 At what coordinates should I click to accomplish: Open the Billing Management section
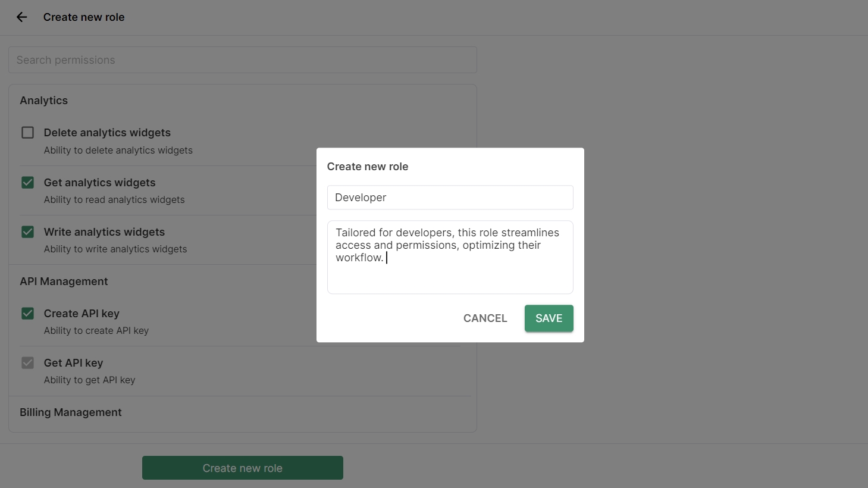(x=71, y=412)
